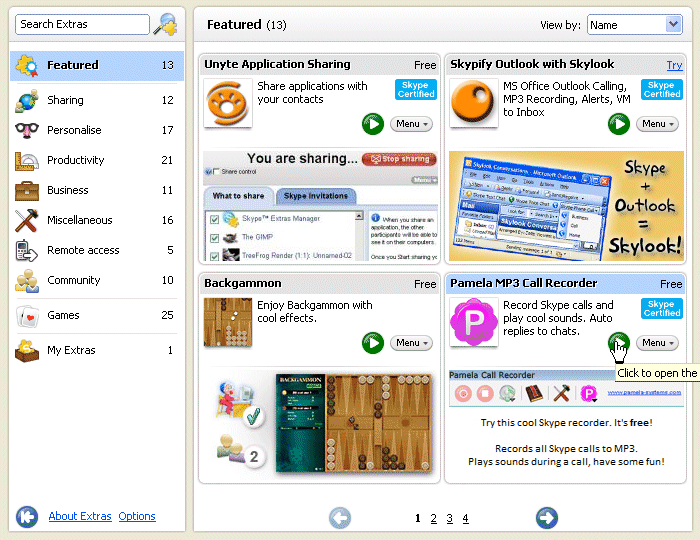Open the www.pamela-systems.com link
Image resolution: width=700 pixels, height=540 pixels.
coord(644,393)
